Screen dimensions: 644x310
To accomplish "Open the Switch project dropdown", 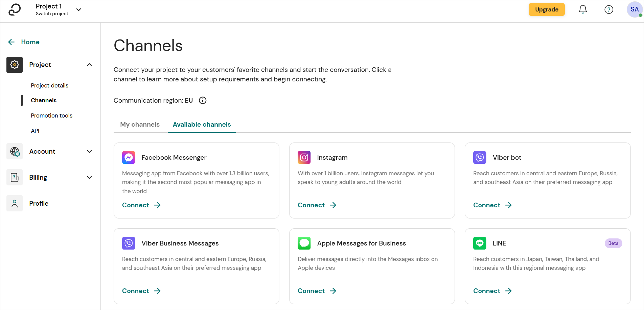I will click(x=78, y=10).
